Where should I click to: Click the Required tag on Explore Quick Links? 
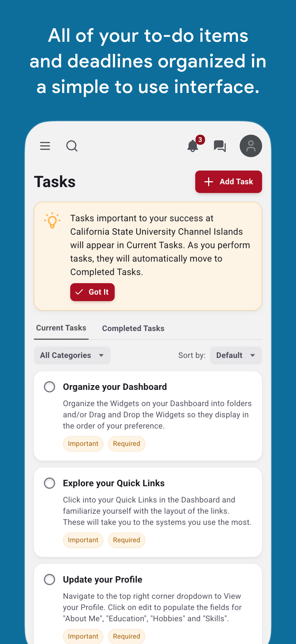tap(126, 540)
